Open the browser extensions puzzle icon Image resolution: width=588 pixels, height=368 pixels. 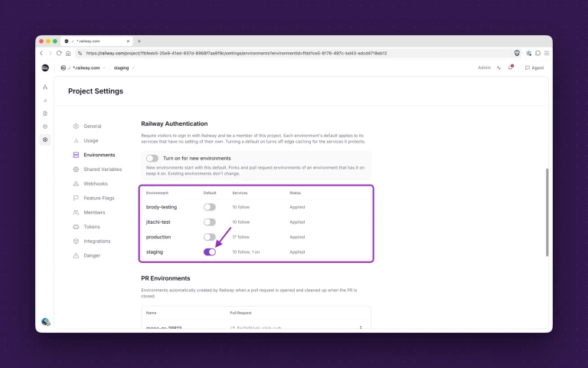537,54
